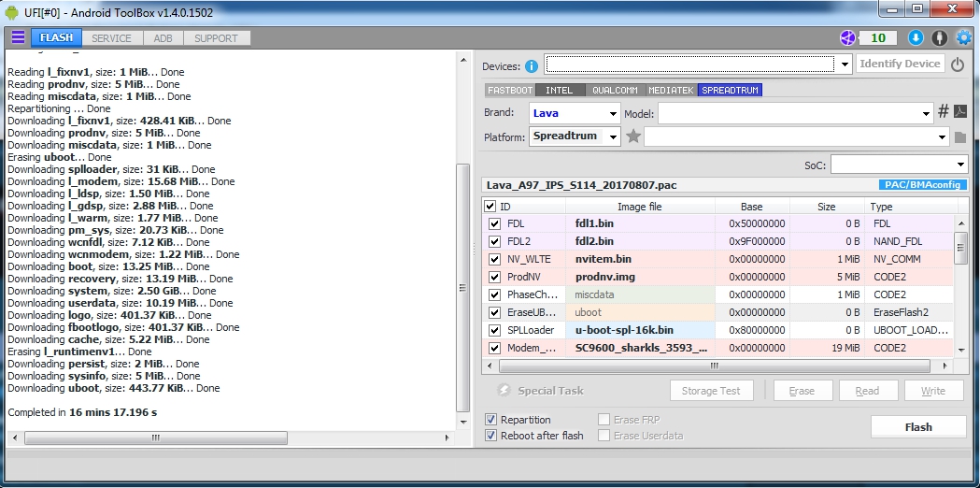Image resolution: width=980 pixels, height=488 pixels.
Task: Open settings with the gear icon
Action: click(964, 38)
